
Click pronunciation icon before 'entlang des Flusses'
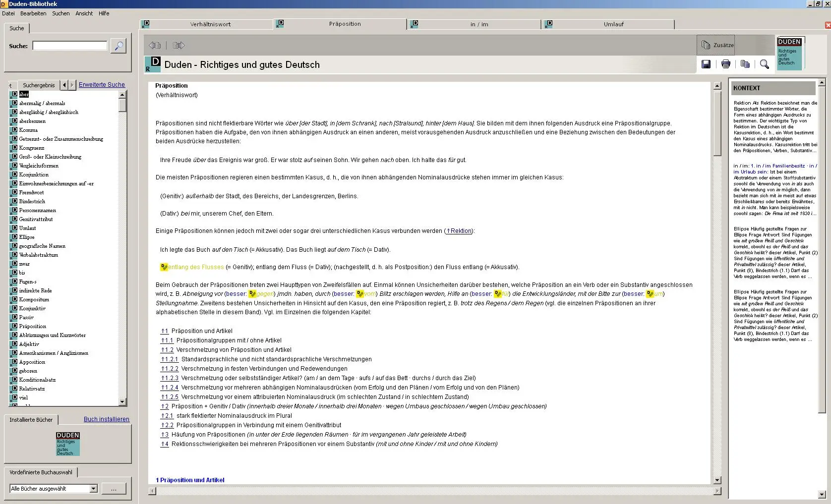[x=164, y=267]
